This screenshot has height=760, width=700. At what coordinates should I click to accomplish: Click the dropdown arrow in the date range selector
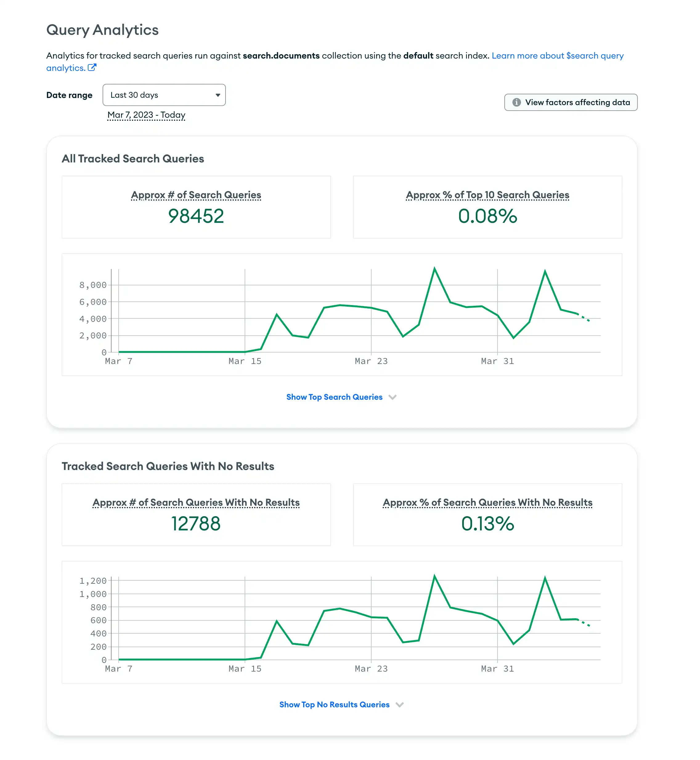(x=218, y=95)
